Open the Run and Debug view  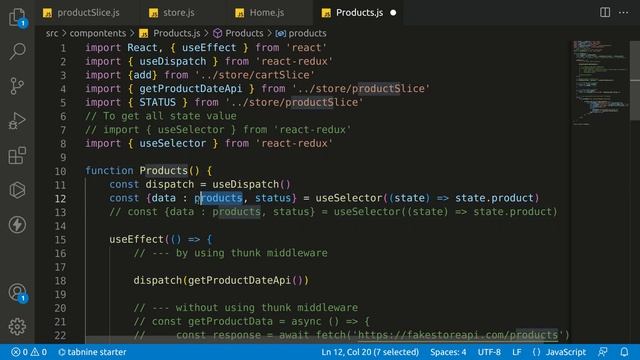(17, 121)
